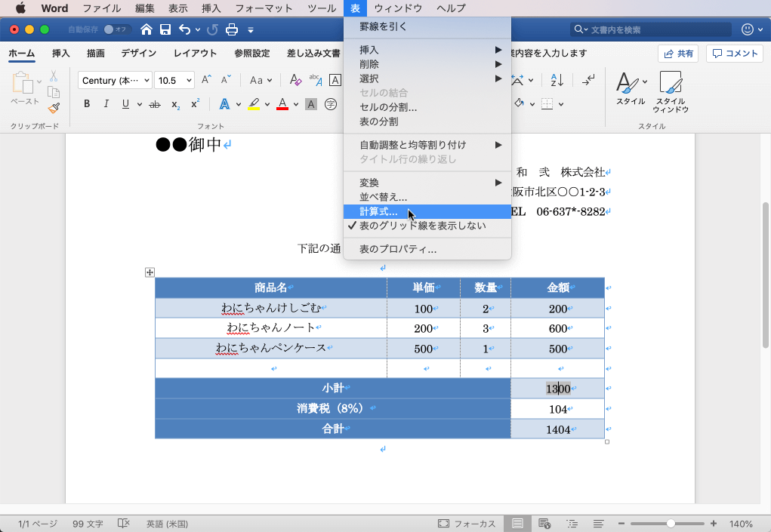Click the document search field

pos(650,29)
